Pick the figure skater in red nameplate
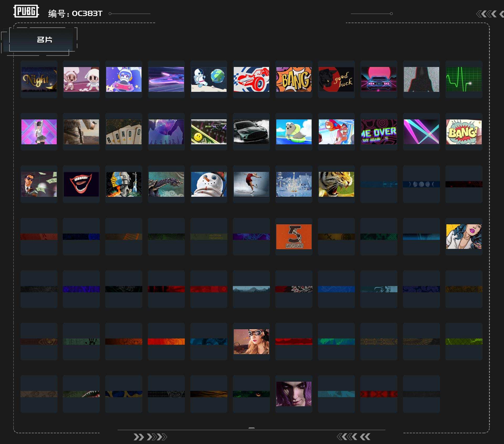This screenshot has width=504, height=444. click(x=251, y=184)
